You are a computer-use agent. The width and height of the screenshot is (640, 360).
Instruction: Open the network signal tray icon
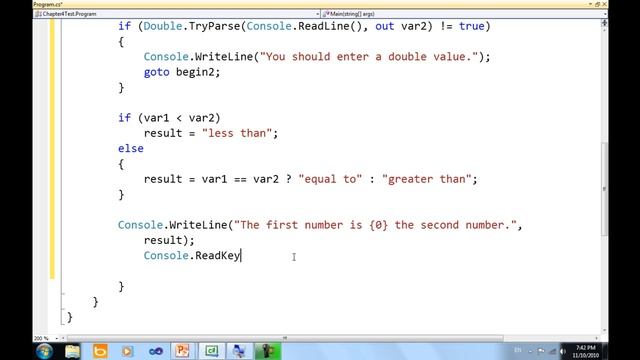click(x=553, y=351)
